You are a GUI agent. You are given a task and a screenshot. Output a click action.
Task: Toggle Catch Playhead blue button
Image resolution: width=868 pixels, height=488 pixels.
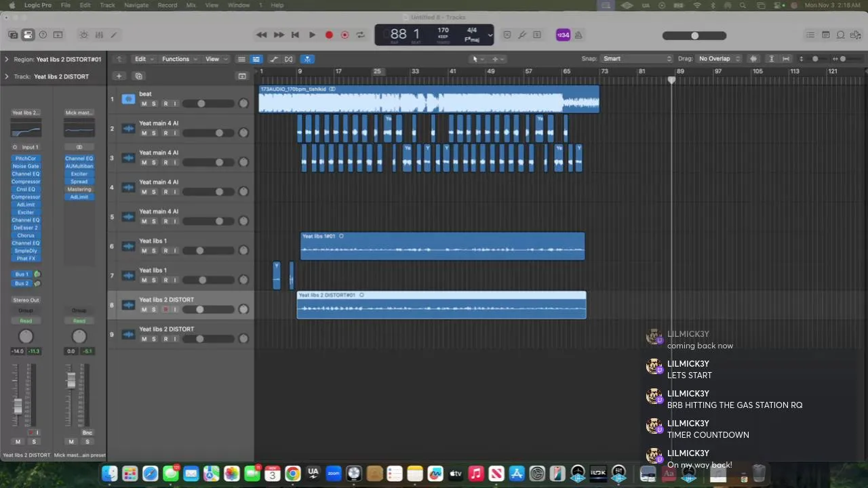pos(307,59)
